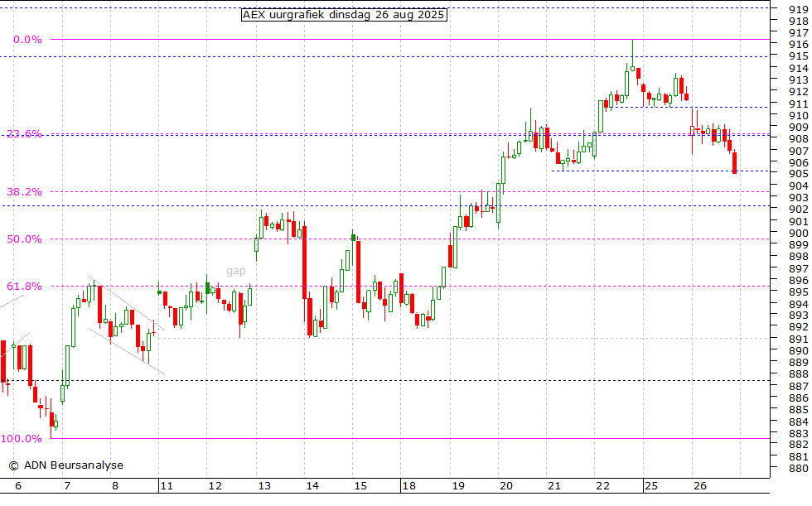This screenshot has width=812, height=506.
Task: Click date label 13 on the time axis
Action: [264, 486]
